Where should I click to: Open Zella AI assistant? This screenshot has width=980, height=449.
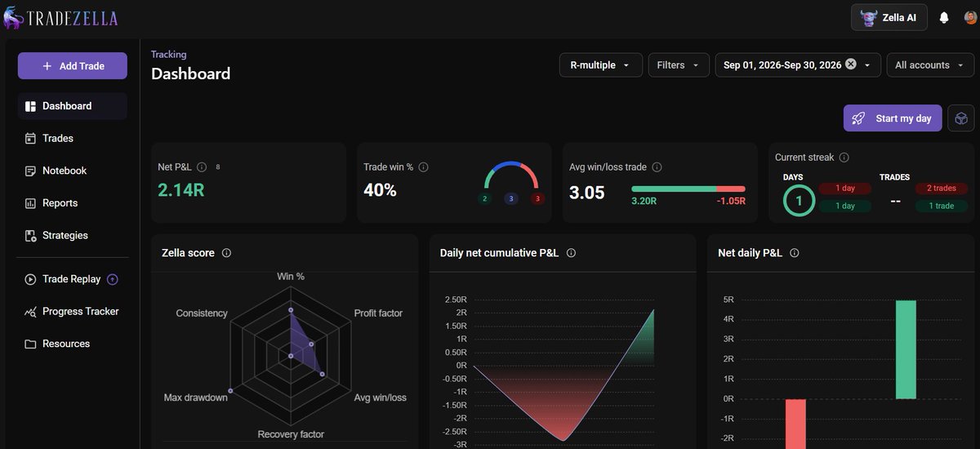(x=889, y=17)
